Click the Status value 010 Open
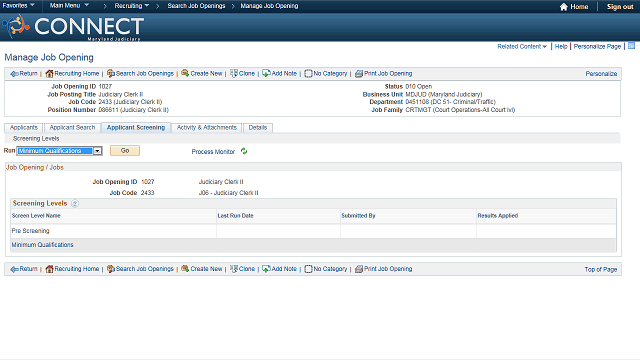The image size is (640, 360). coord(418,87)
